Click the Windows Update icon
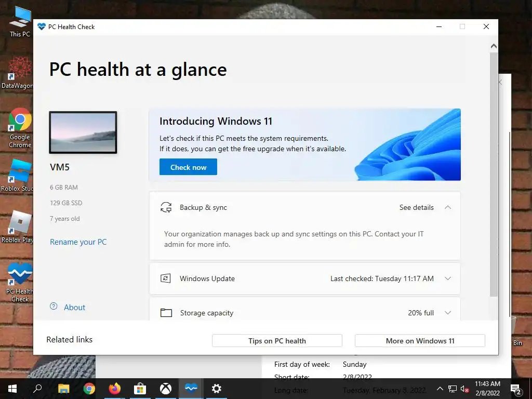532x399 pixels. 166,278
